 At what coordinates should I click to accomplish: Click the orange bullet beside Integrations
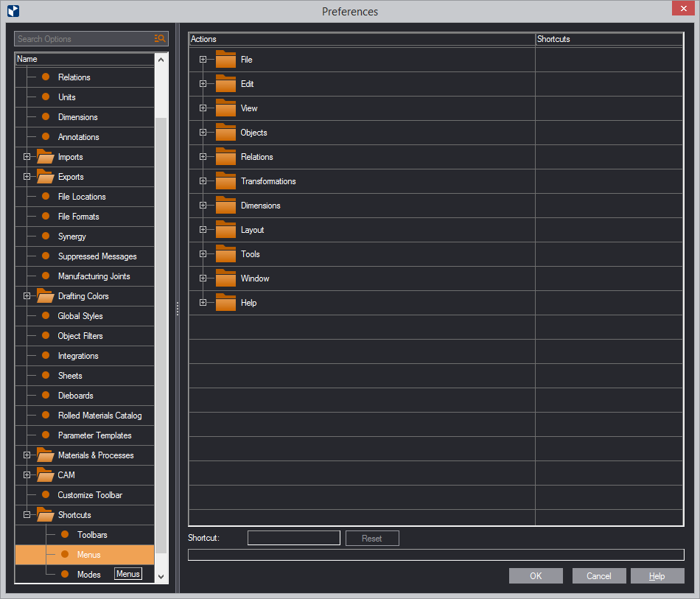46,355
